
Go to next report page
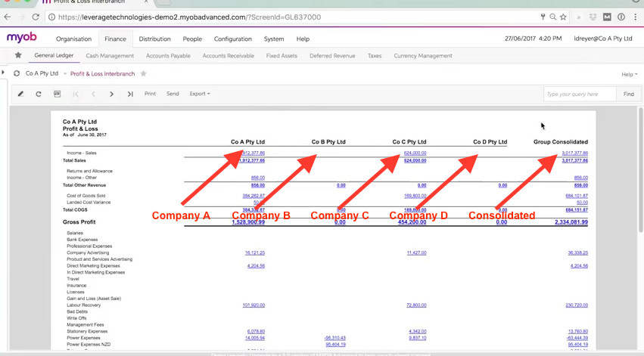pyautogui.click(x=111, y=94)
